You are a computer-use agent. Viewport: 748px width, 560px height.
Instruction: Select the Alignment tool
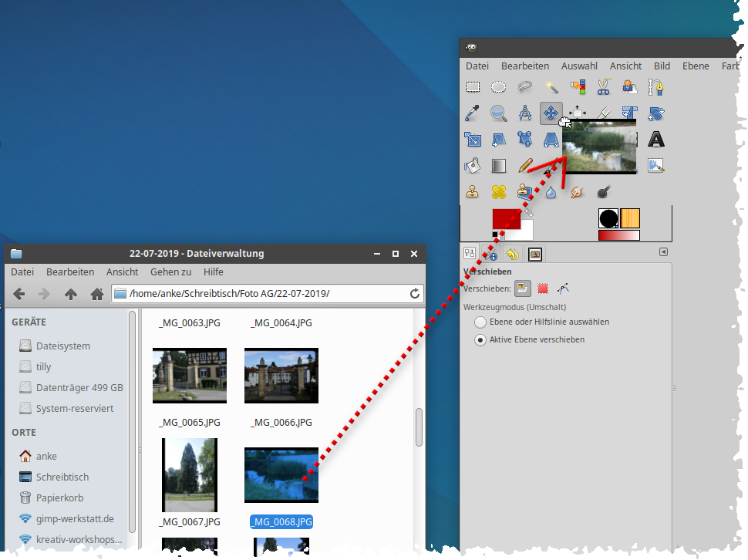coord(578,113)
